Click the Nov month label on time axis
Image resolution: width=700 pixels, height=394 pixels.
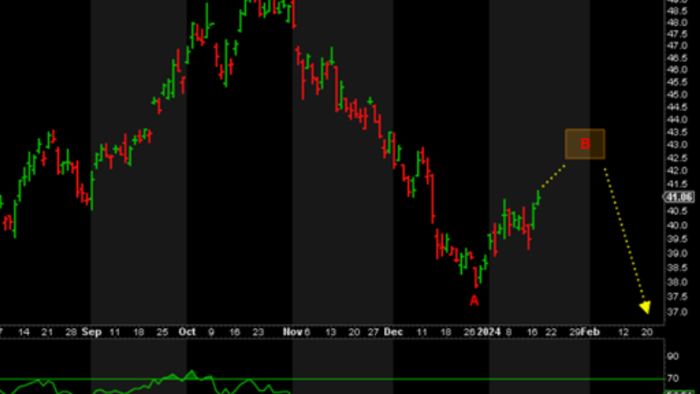point(292,332)
